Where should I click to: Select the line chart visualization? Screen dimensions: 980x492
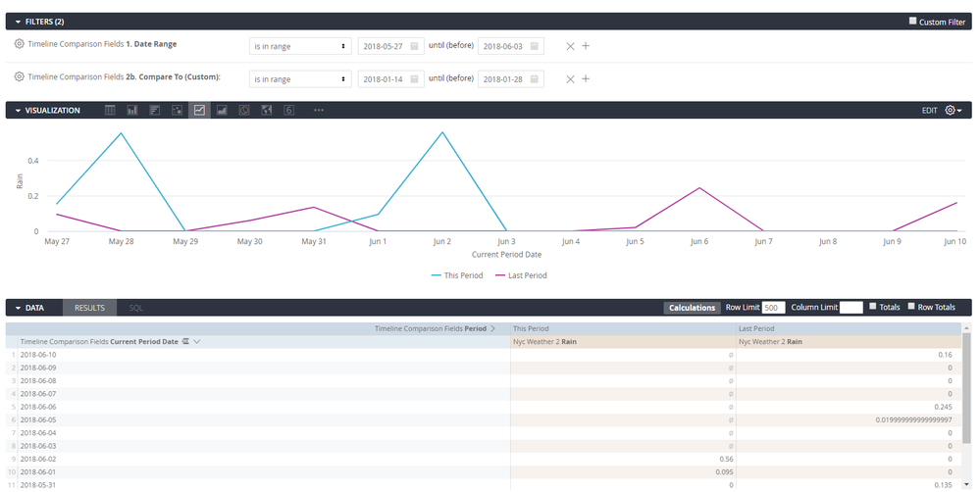[x=199, y=110]
